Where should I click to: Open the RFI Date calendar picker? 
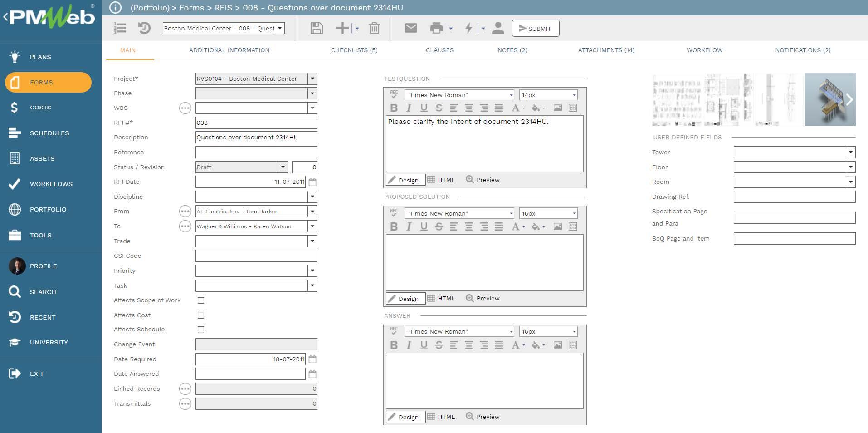point(312,182)
